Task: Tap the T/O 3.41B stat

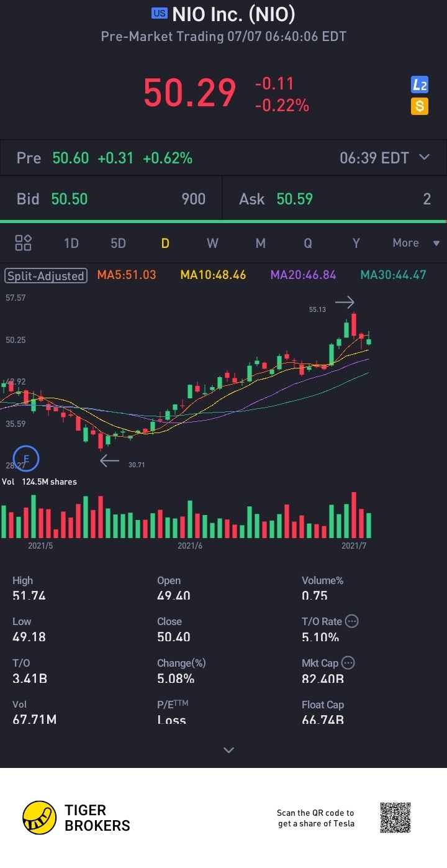Action: (30, 670)
